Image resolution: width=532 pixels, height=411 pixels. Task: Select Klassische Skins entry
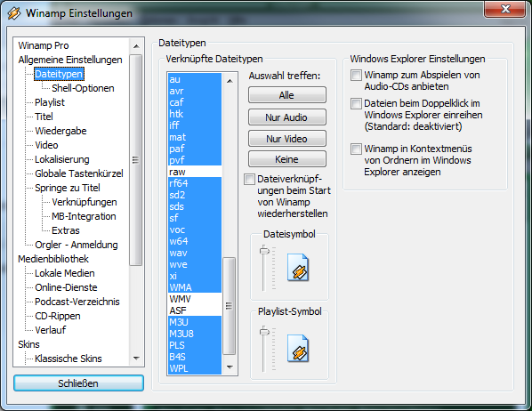(x=69, y=359)
